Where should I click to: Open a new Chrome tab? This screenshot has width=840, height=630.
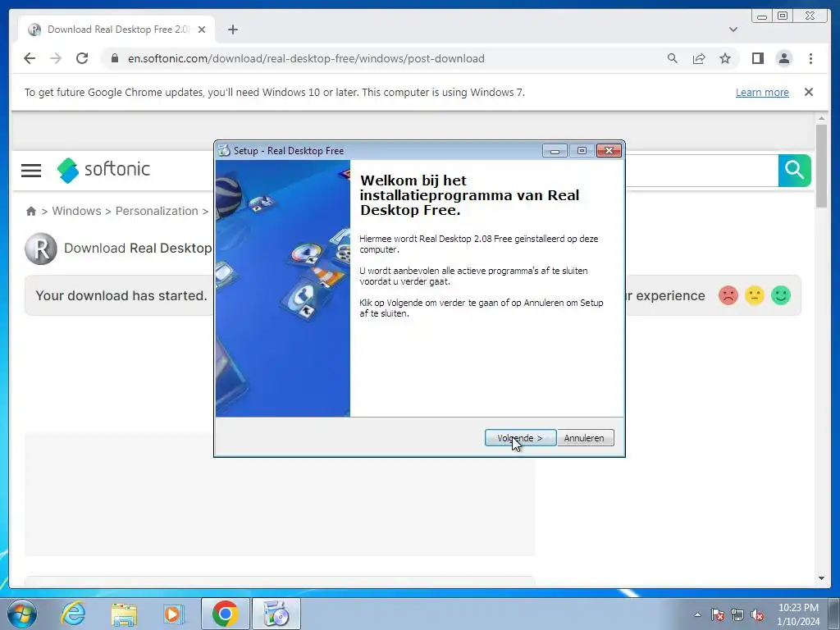232,30
